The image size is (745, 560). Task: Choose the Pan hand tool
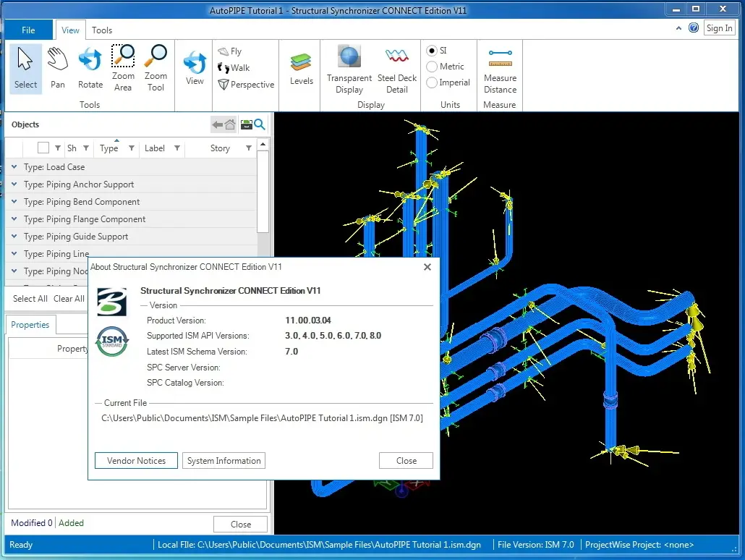point(57,68)
